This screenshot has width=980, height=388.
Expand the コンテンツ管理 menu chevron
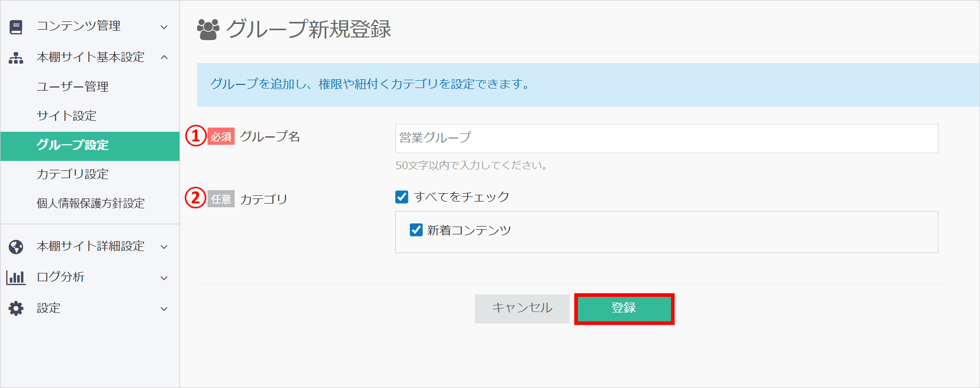point(164,27)
